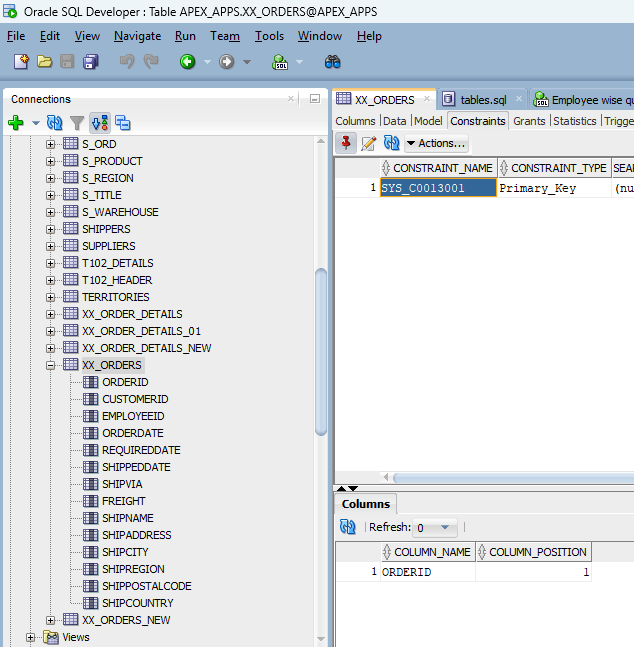Open the Refresh interval combo box
The image size is (634, 647).
point(435,528)
